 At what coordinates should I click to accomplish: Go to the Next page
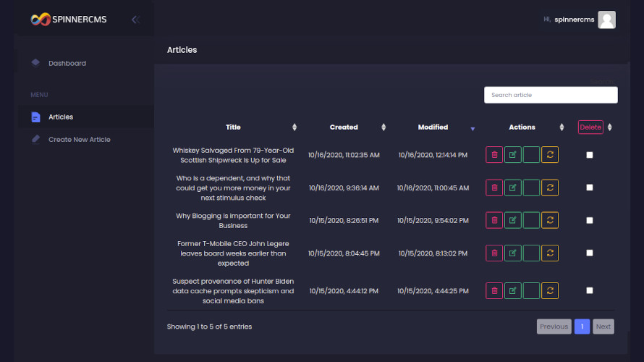(x=603, y=327)
